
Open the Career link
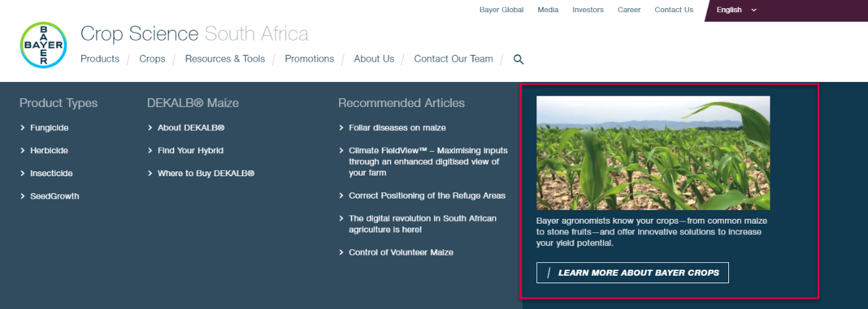pos(629,10)
